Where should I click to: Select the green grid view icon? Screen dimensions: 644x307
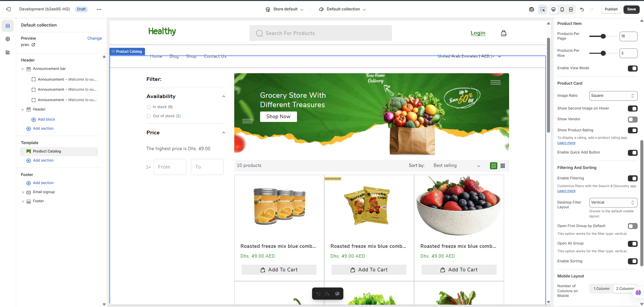tap(493, 166)
